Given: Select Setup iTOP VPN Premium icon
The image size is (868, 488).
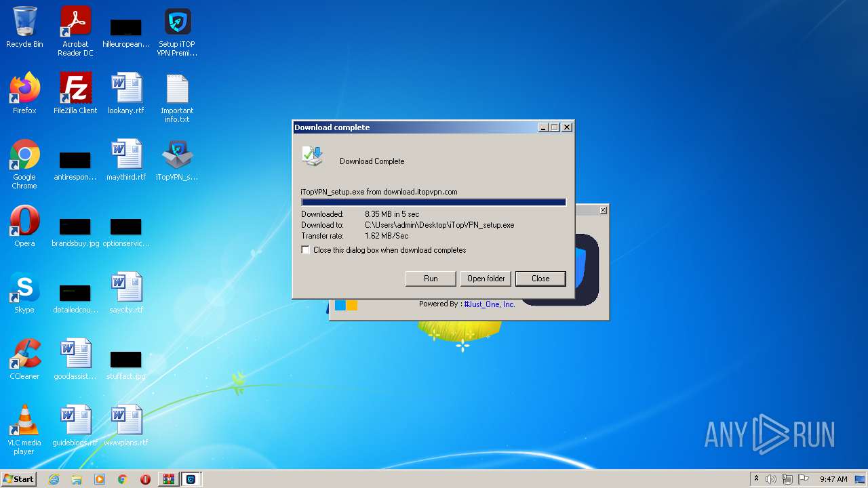Looking at the screenshot, I should click(x=177, y=32).
